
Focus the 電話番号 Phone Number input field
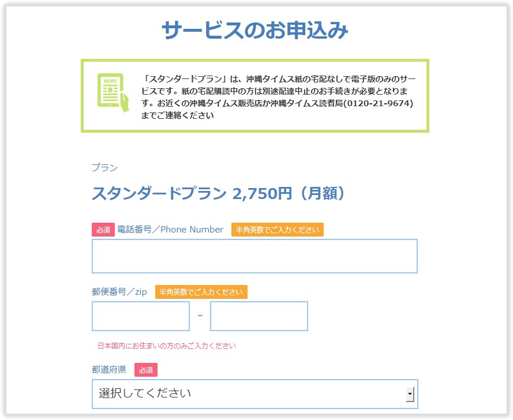(x=254, y=256)
